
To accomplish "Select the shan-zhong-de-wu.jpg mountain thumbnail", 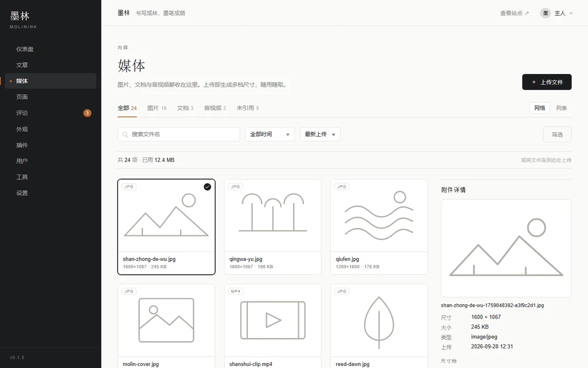I will (x=166, y=216).
